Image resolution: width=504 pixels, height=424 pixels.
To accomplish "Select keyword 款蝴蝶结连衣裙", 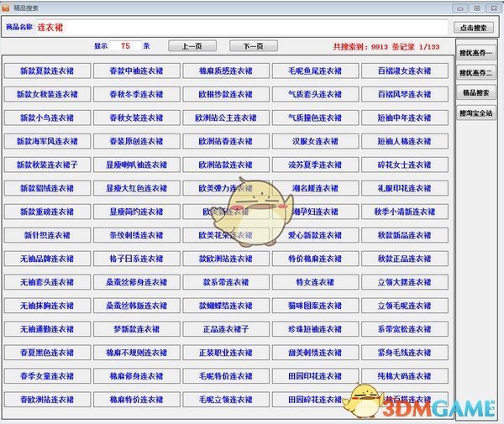I will pos(226,305).
